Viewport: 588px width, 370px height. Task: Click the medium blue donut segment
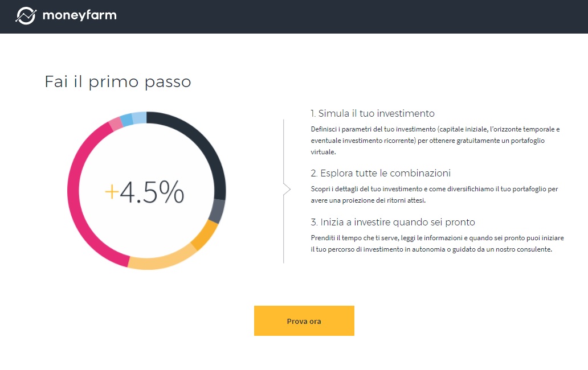(126, 120)
